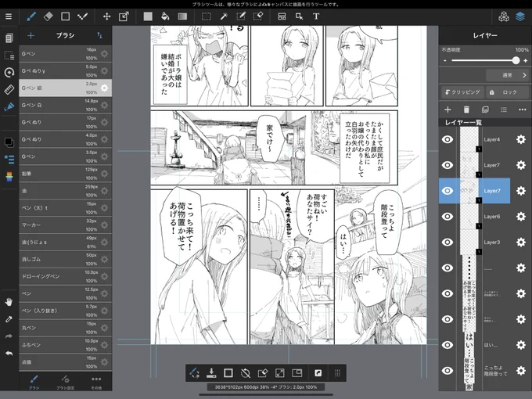Toggle visibility of Layer3
Viewport: 532px width, 399px height.
click(x=448, y=243)
